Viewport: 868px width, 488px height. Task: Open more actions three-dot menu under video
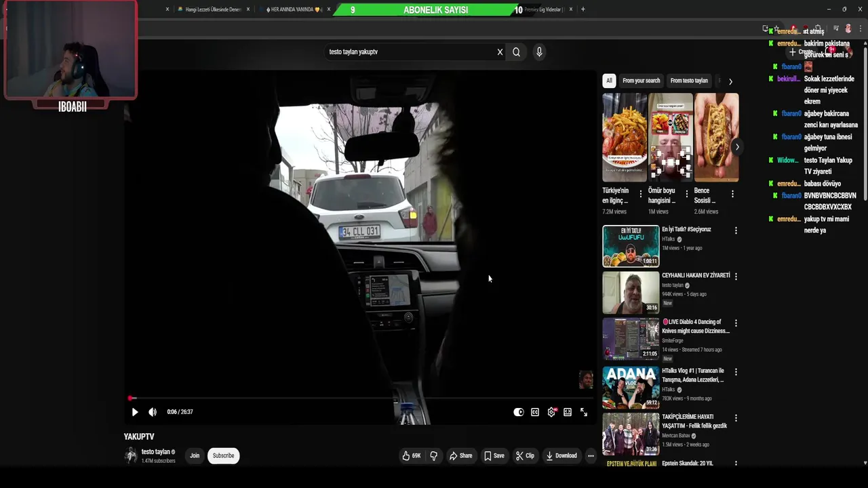[x=591, y=455]
